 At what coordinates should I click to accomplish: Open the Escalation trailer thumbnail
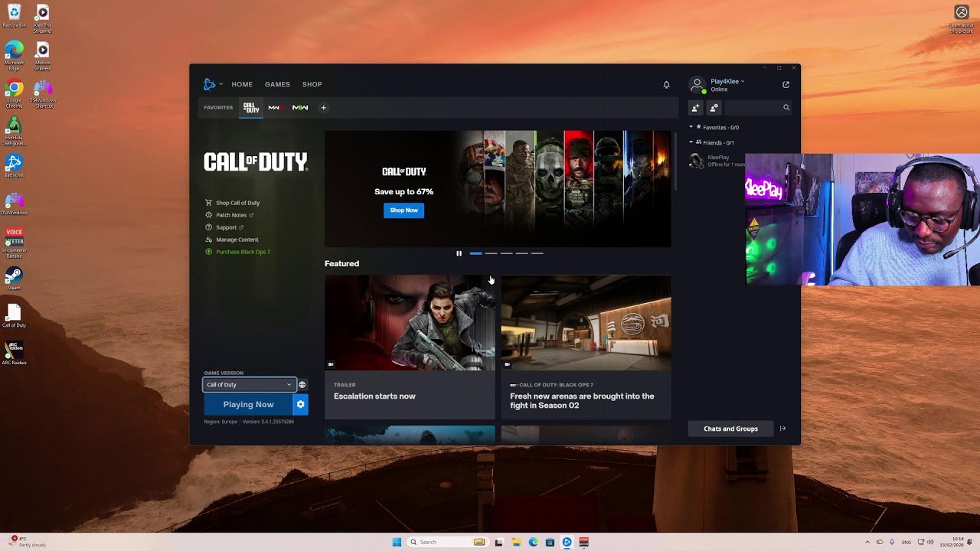(410, 323)
